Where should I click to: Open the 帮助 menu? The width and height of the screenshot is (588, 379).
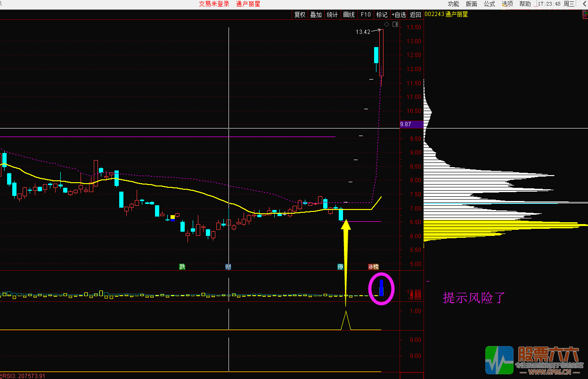pos(525,4)
